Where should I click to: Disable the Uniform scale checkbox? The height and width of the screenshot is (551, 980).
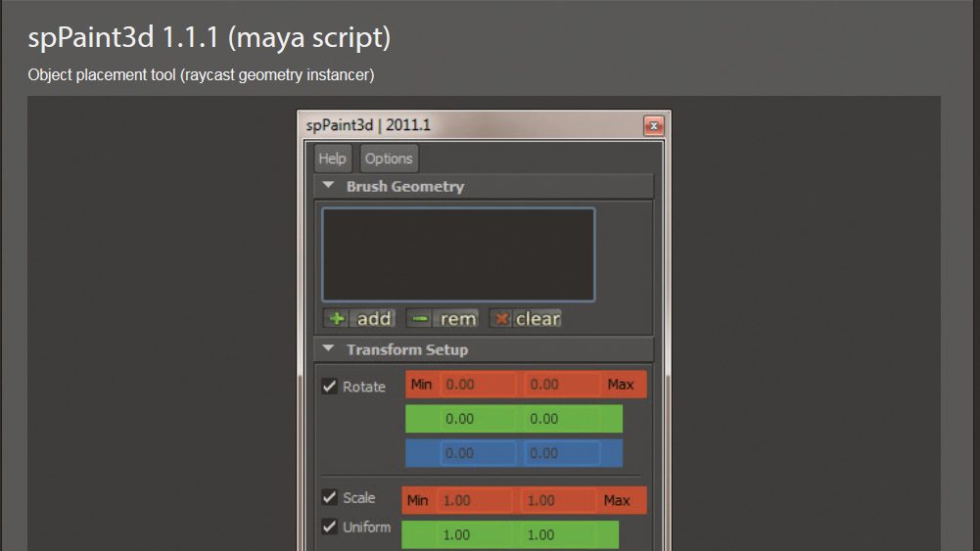pos(329,527)
